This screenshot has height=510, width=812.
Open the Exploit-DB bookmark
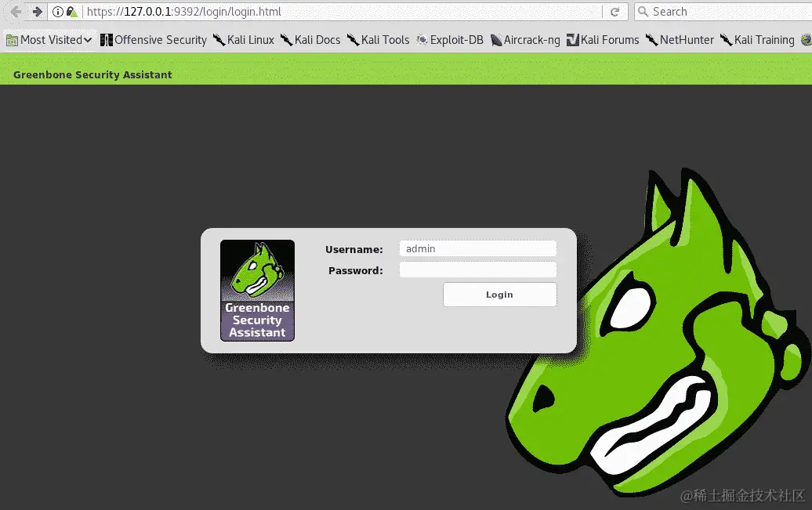coord(450,40)
